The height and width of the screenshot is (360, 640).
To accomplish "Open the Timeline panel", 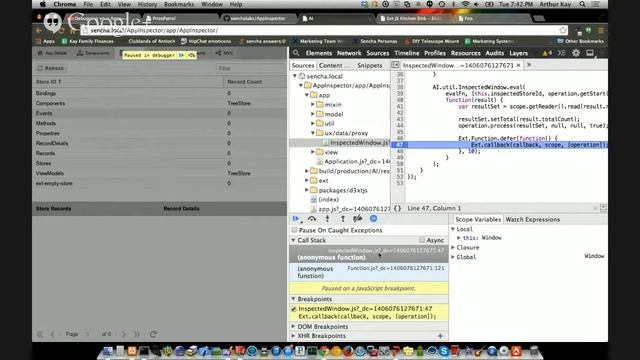I will (407, 53).
